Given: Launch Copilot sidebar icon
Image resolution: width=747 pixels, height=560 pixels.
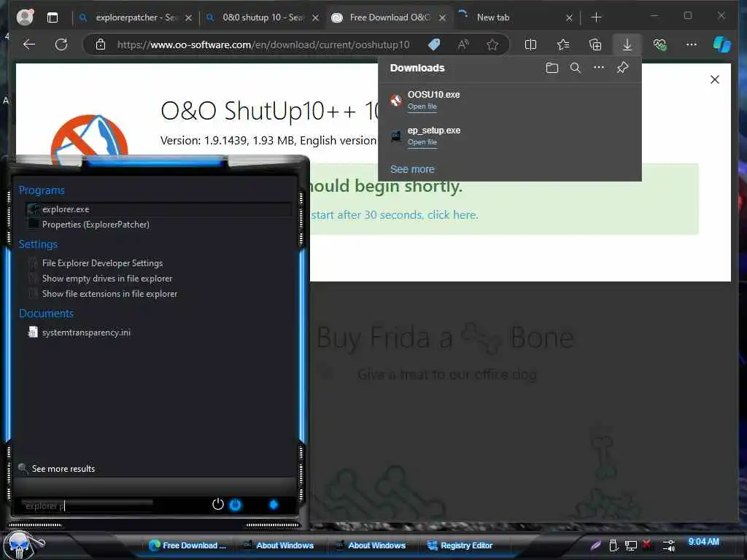Looking at the screenshot, I should pyautogui.click(x=721, y=44).
